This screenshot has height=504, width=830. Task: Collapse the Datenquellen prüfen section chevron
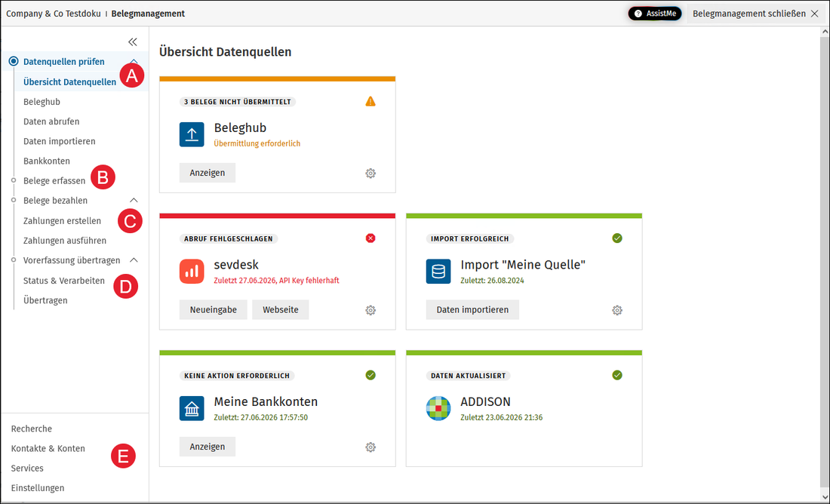[x=134, y=61]
